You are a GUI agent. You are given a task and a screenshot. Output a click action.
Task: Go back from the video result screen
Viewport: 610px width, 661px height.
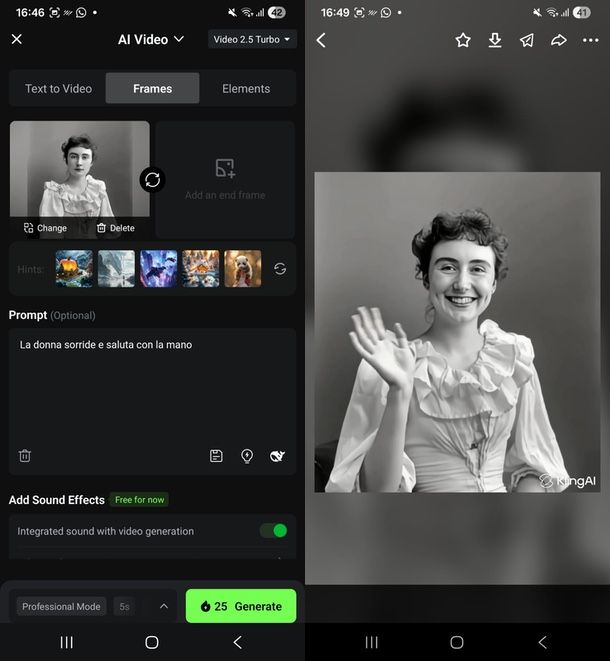(x=321, y=40)
